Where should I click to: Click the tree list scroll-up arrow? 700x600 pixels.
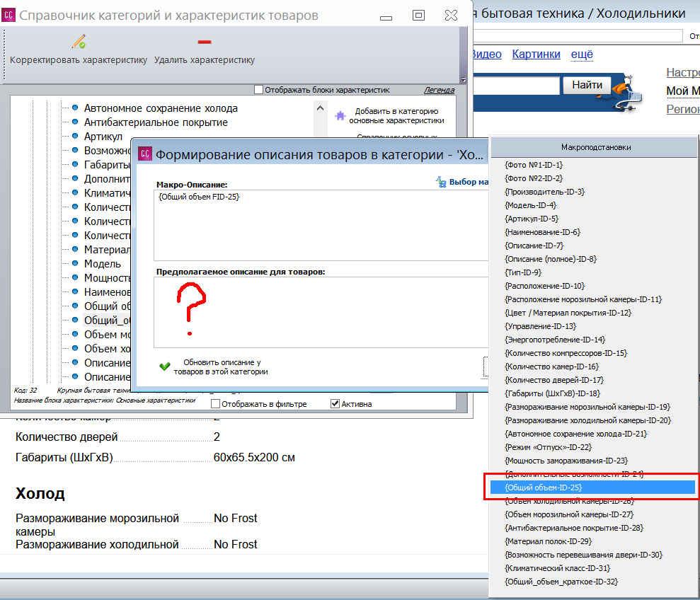(x=320, y=108)
